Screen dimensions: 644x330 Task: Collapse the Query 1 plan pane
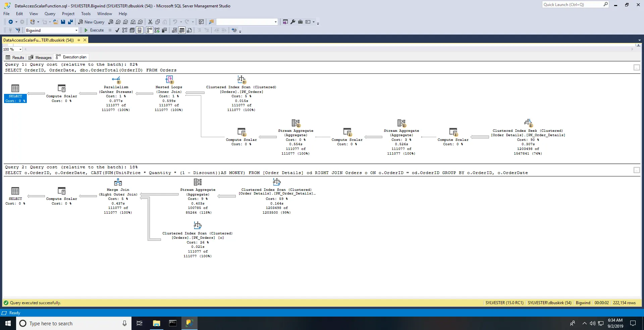point(637,67)
